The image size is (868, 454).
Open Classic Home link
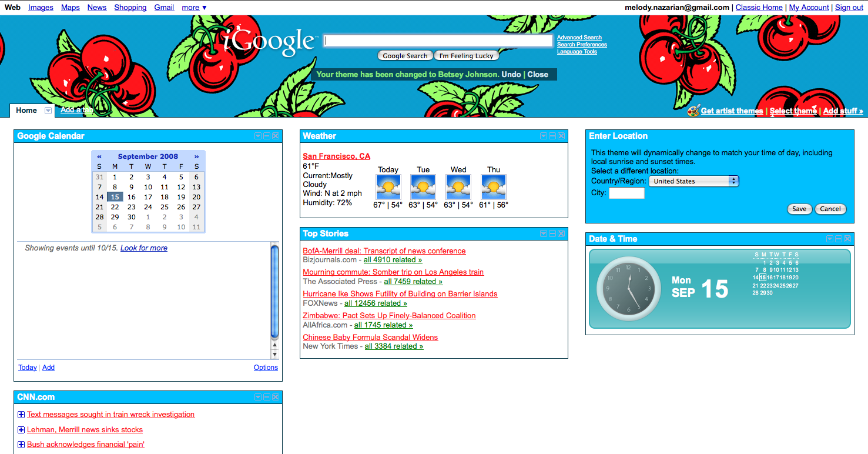tap(759, 8)
